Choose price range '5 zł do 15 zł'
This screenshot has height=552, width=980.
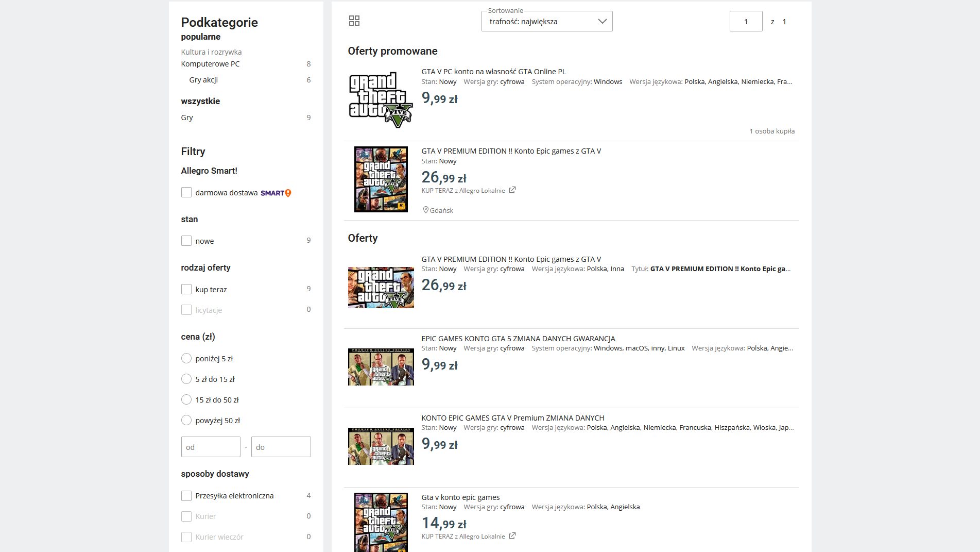[186, 379]
